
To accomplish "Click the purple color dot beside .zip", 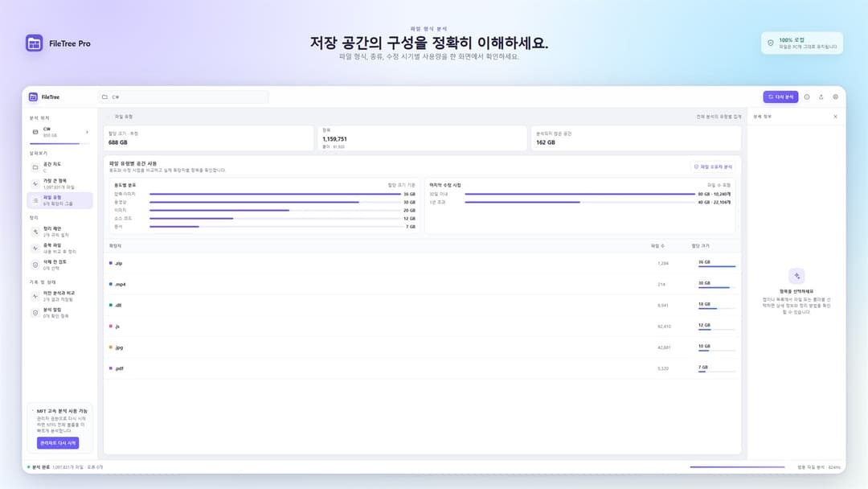I will click(111, 263).
